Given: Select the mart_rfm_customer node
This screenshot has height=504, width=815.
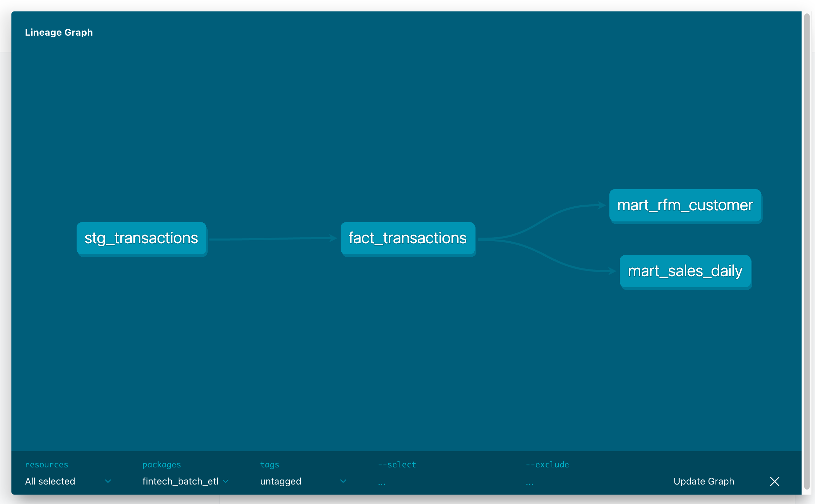Looking at the screenshot, I should [x=685, y=205].
